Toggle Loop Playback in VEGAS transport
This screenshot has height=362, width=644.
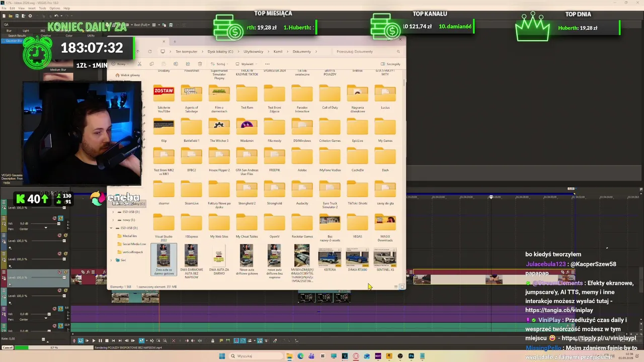click(x=80, y=341)
